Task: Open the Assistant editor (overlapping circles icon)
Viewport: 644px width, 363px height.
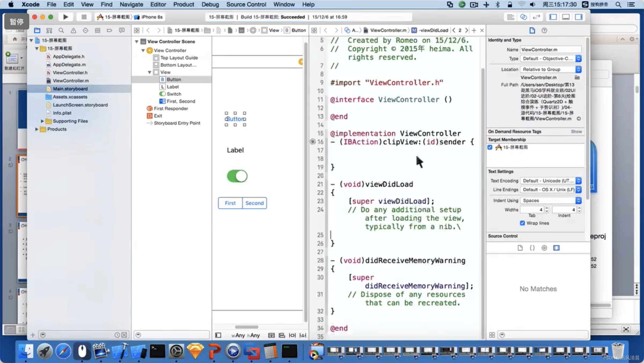Action: pos(523,17)
